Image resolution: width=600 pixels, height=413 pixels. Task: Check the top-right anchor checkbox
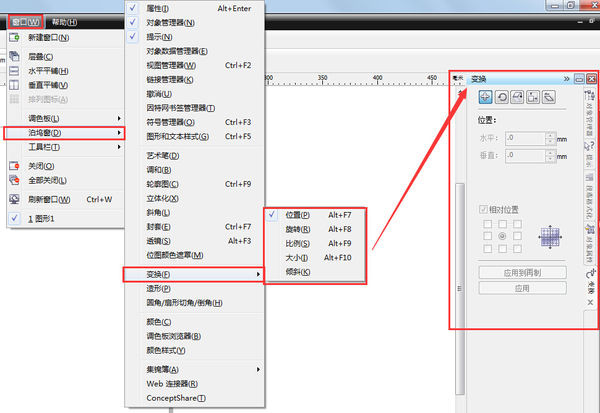[517, 224]
